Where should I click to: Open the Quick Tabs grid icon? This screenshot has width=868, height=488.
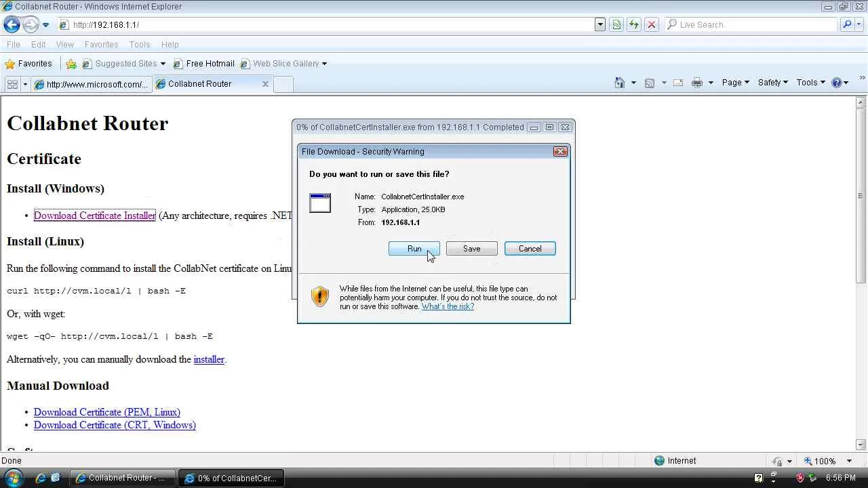12,84
